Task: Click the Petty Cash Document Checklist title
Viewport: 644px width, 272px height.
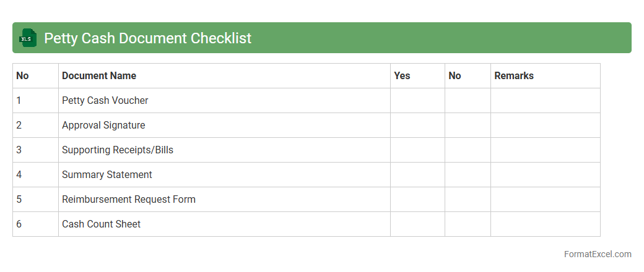Action: coord(147,38)
